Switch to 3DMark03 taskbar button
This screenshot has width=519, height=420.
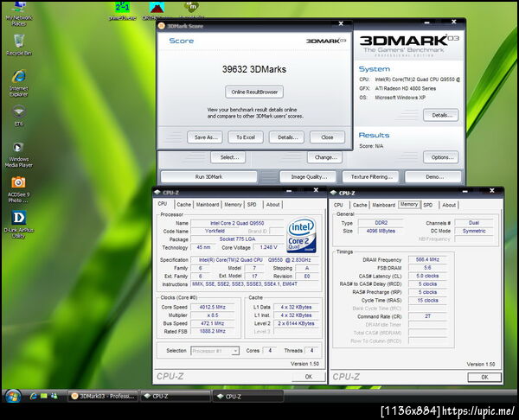tap(103, 396)
